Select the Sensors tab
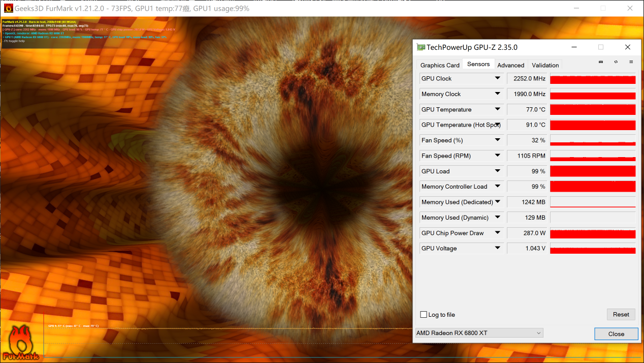 click(478, 64)
